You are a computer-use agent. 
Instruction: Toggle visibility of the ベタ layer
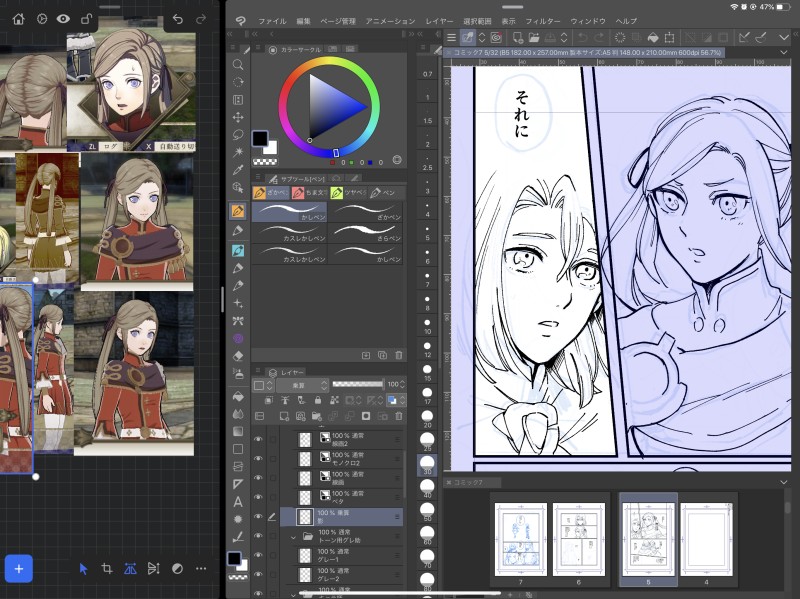pyautogui.click(x=258, y=495)
